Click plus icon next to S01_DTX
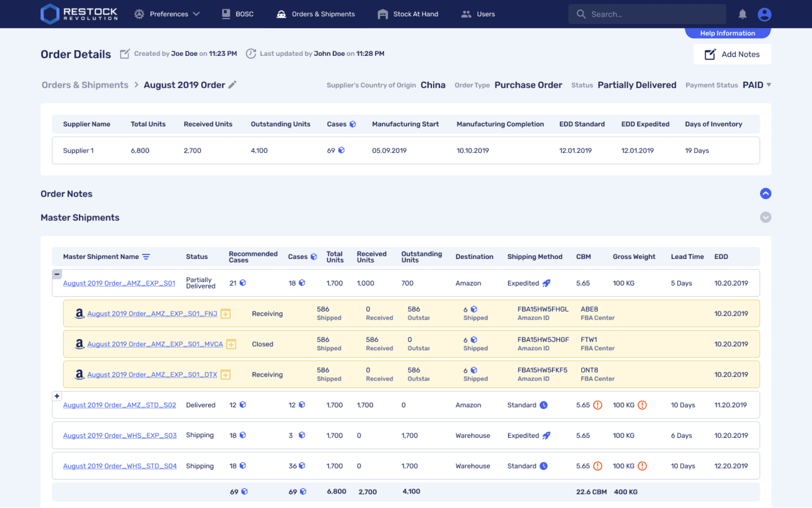812x508 pixels. pyautogui.click(x=225, y=374)
